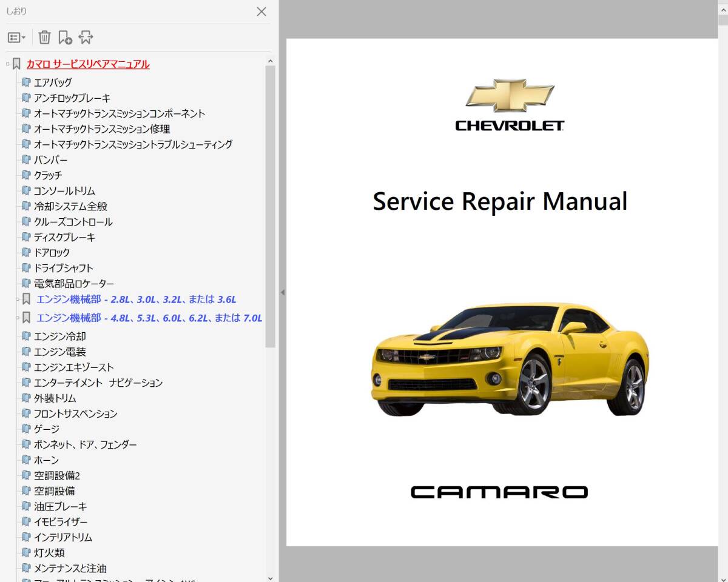Go to the フロントサスペンション bookmark
Screen dimensions: 728x582
[75, 413]
